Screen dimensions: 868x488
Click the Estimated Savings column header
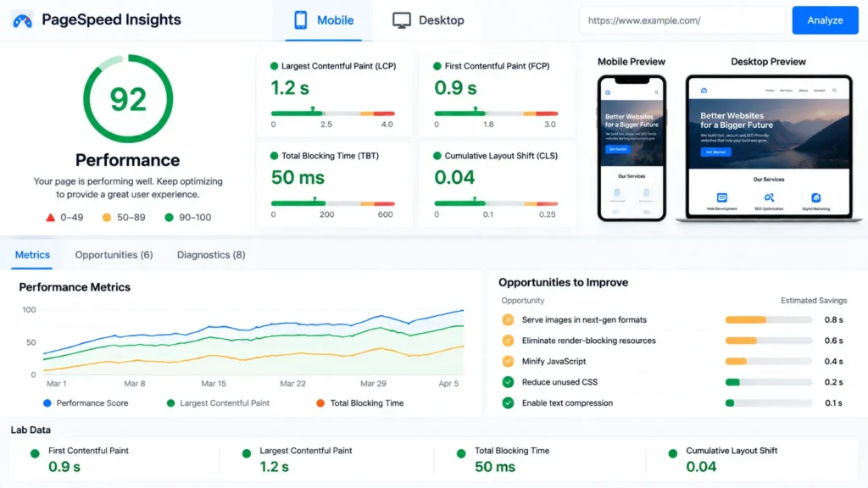click(x=814, y=301)
